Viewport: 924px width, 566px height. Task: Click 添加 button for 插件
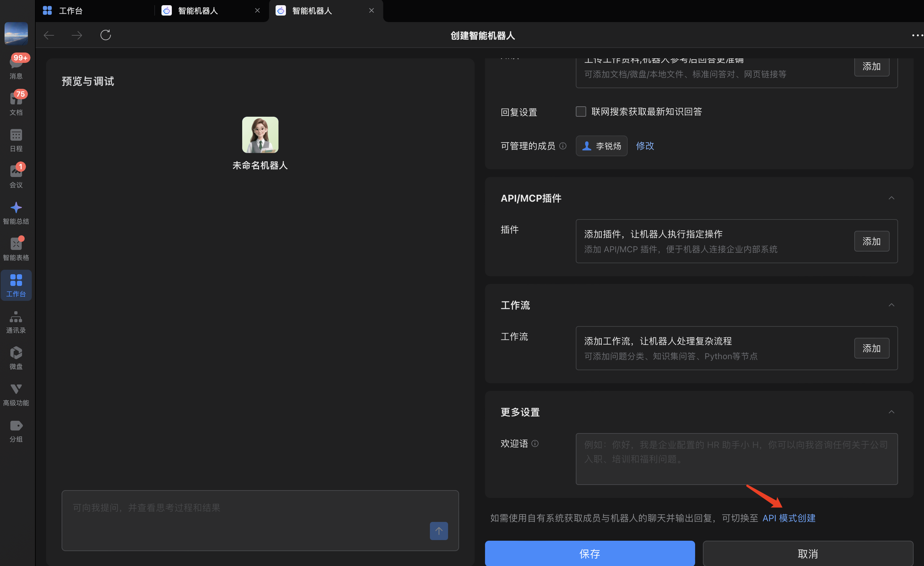(x=871, y=241)
